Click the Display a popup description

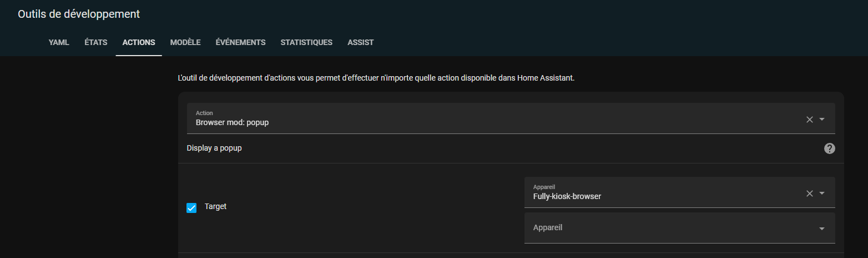tap(214, 148)
